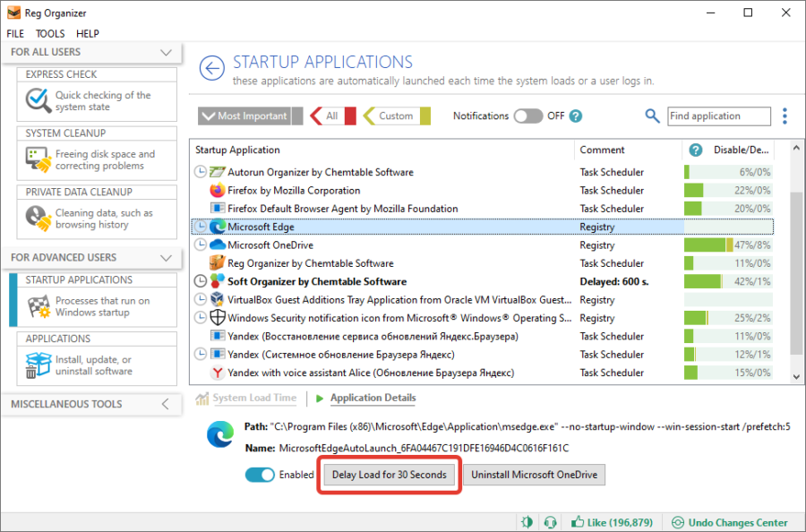Click the 22%/0% value for Firefox
The width and height of the screenshot is (806, 532).
[x=752, y=191]
